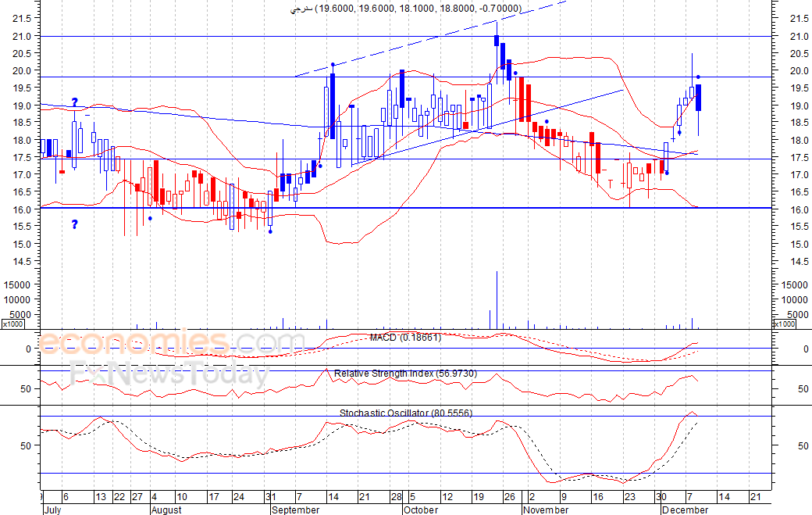Click the 21.0 label on right price axis
Screen dimensions: 812x515
click(x=799, y=36)
